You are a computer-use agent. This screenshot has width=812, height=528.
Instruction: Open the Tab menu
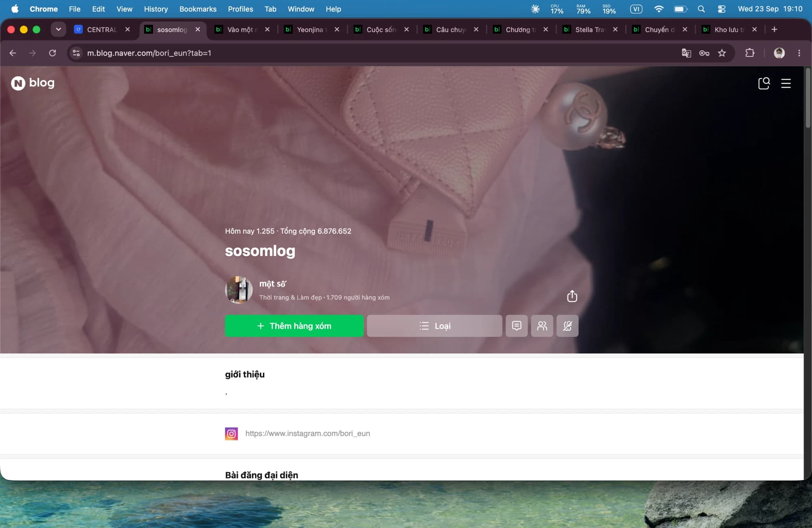click(x=270, y=9)
